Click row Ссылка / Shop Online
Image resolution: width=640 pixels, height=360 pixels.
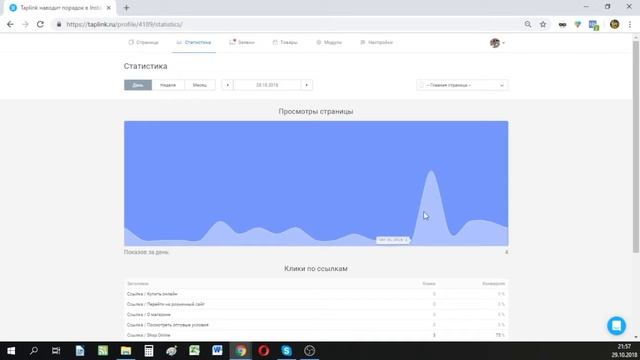pyautogui.click(x=316, y=335)
